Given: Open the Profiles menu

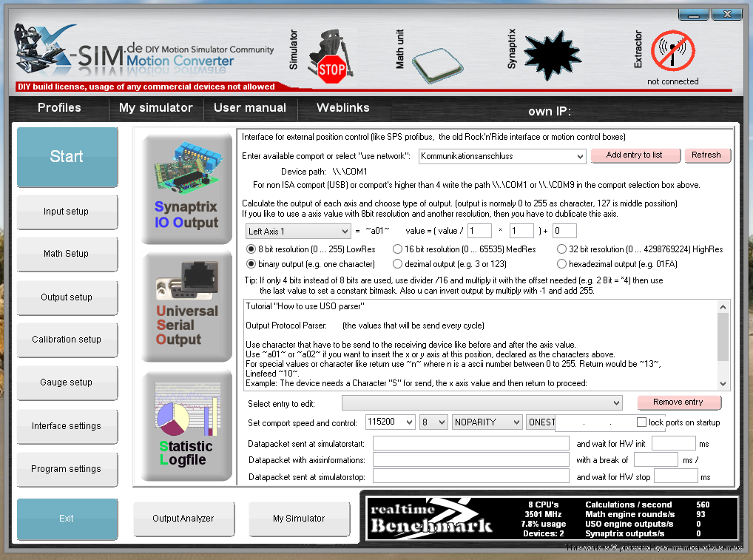Looking at the screenshot, I should coord(59,108).
